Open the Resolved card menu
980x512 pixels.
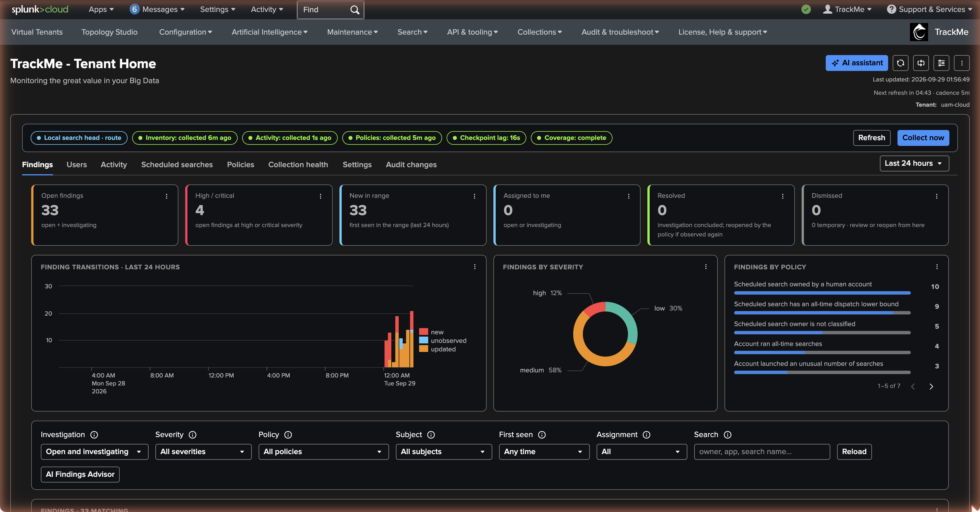tap(783, 196)
